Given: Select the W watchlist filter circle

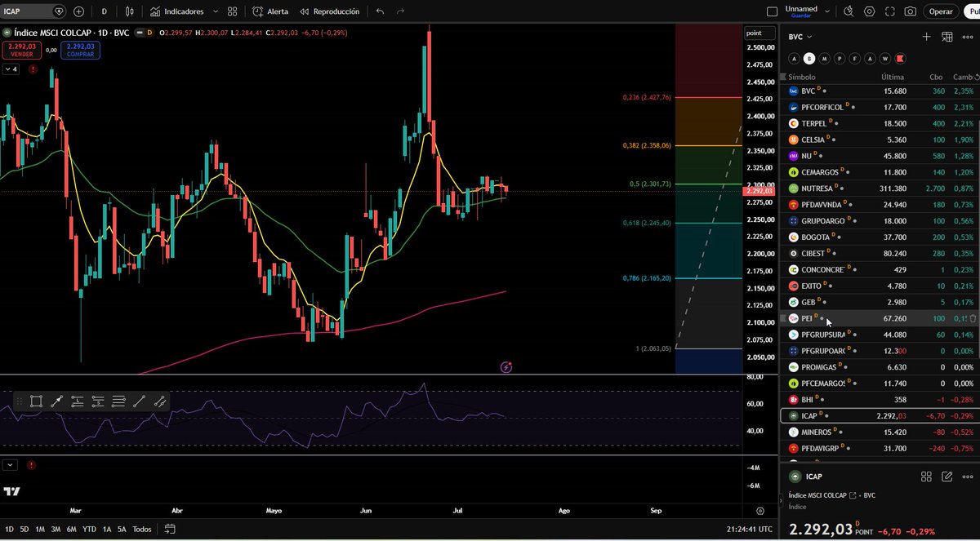Looking at the screenshot, I should 884,59.
